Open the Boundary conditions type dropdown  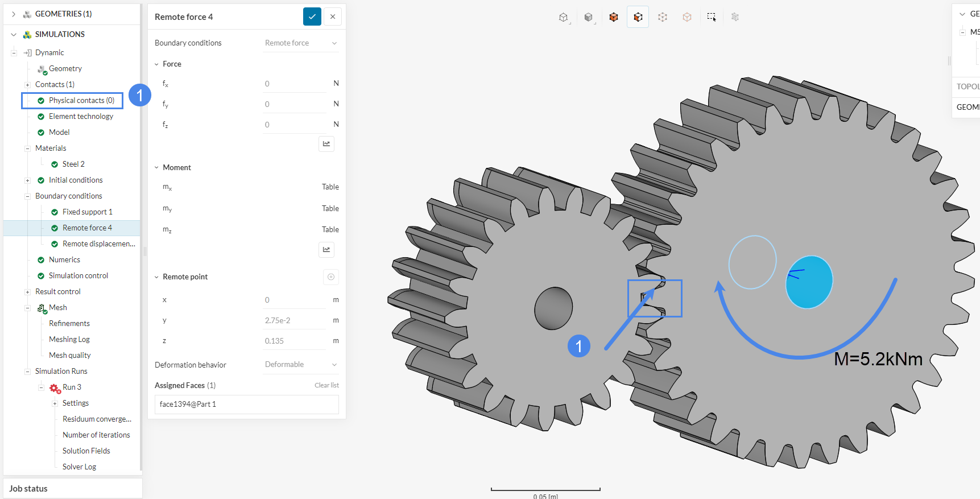(x=300, y=43)
